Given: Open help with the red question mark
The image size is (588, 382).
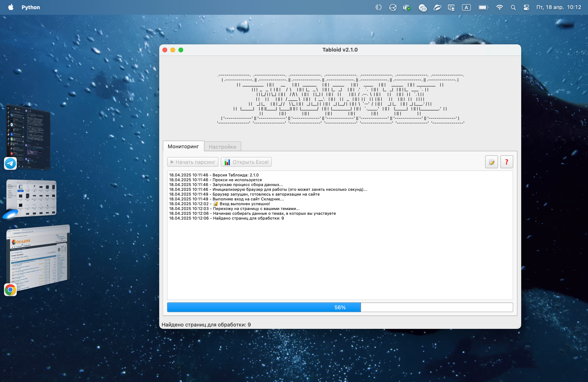Looking at the screenshot, I should (x=506, y=162).
